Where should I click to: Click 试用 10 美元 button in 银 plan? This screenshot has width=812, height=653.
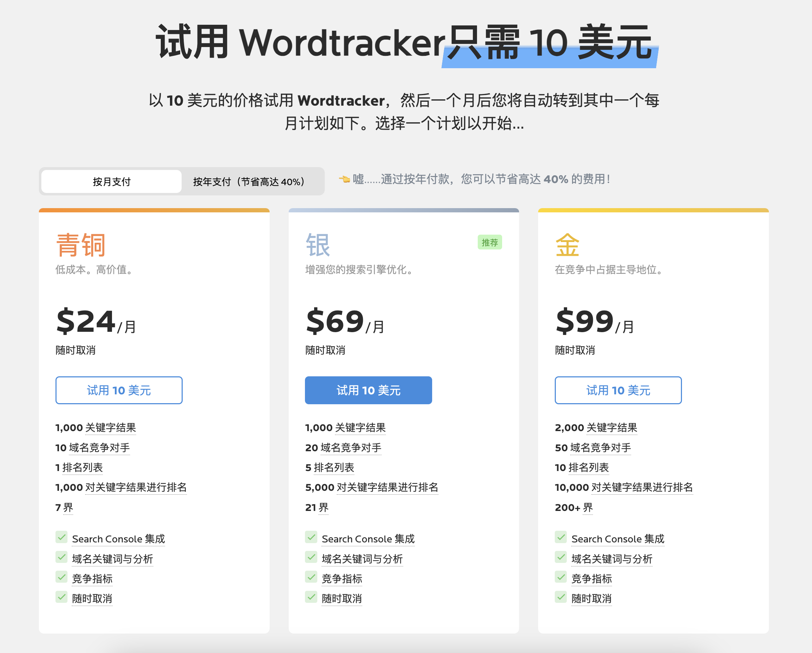point(368,390)
